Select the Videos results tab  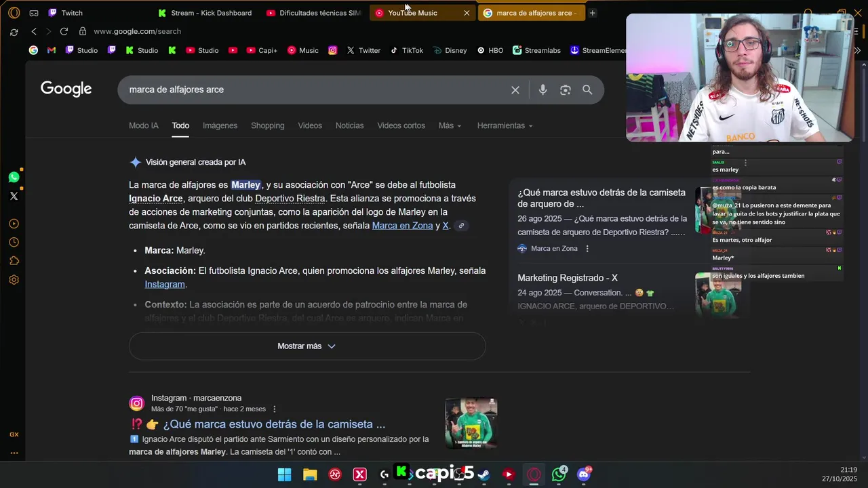tap(310, 125)
